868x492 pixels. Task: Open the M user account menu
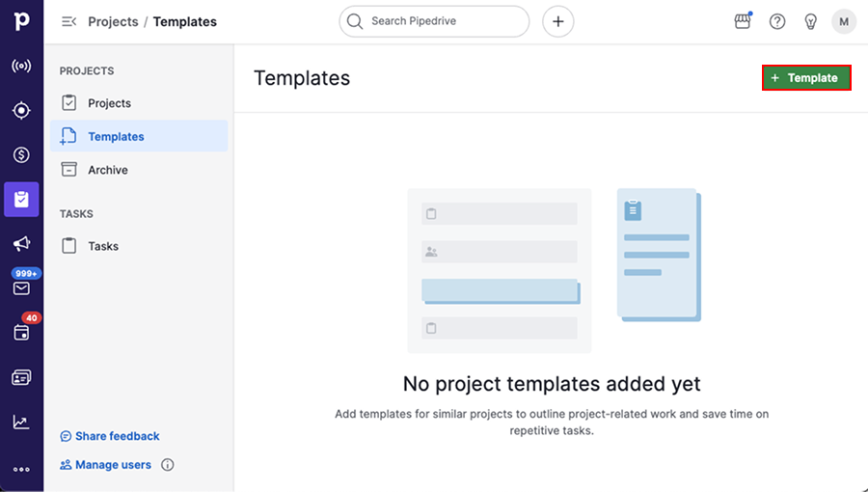tap(844, 21)
